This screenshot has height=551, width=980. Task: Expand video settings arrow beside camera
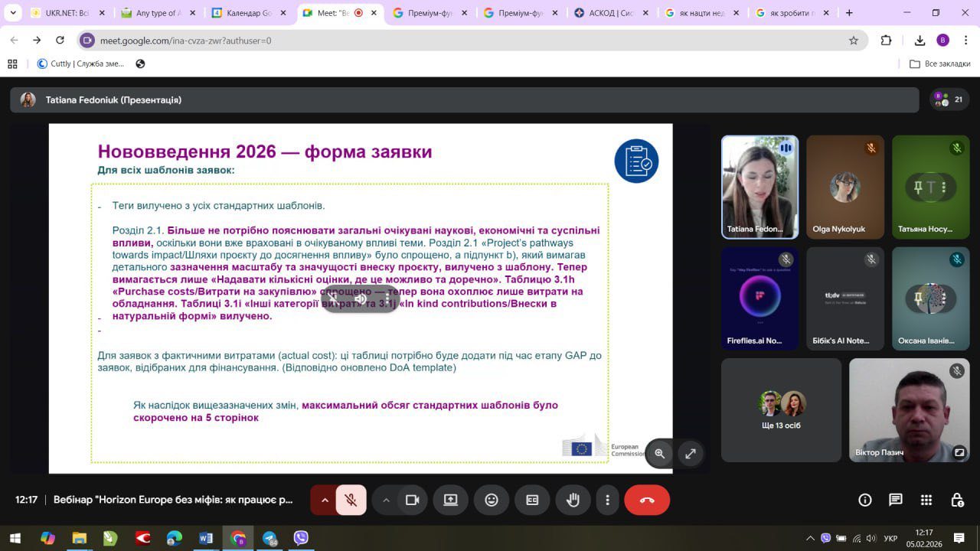click(386, 500)
